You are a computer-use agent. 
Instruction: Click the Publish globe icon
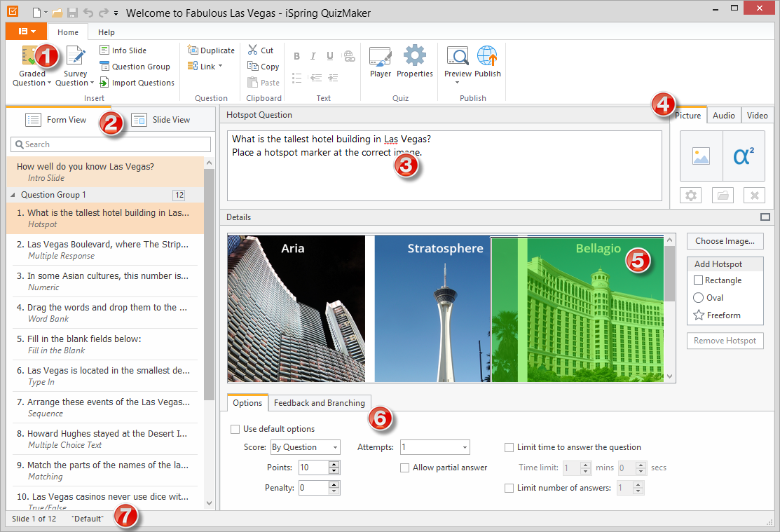(x=487, y=57)
